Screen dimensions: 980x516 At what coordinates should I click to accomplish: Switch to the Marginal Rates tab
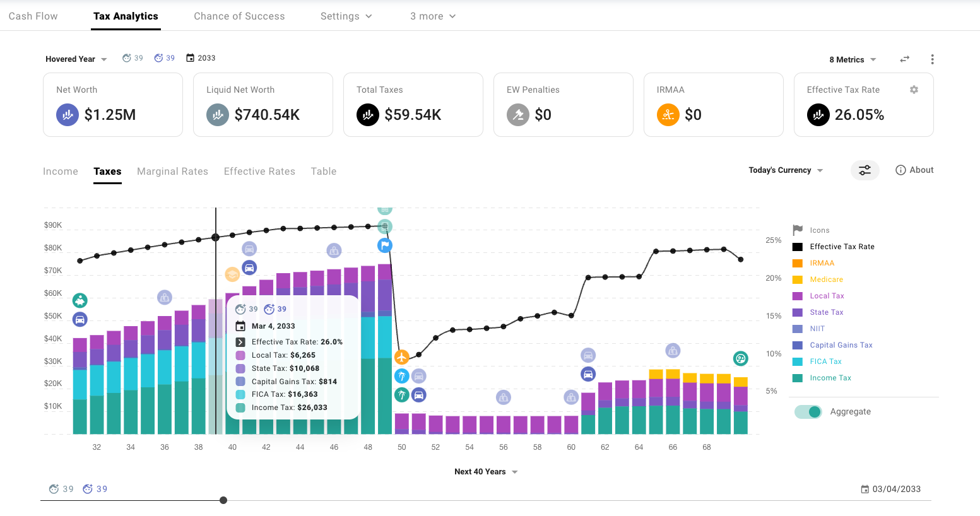tap(172, 171)
